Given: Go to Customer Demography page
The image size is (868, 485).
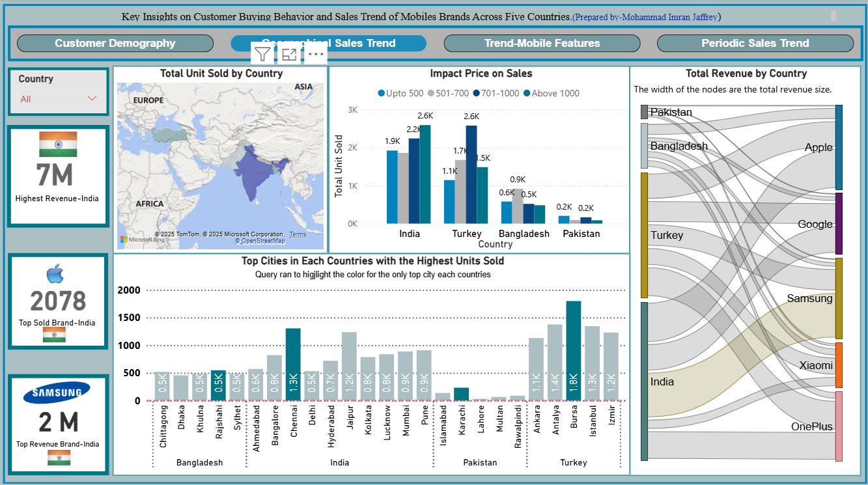Looking at the screenshot, I should point(115,43).
